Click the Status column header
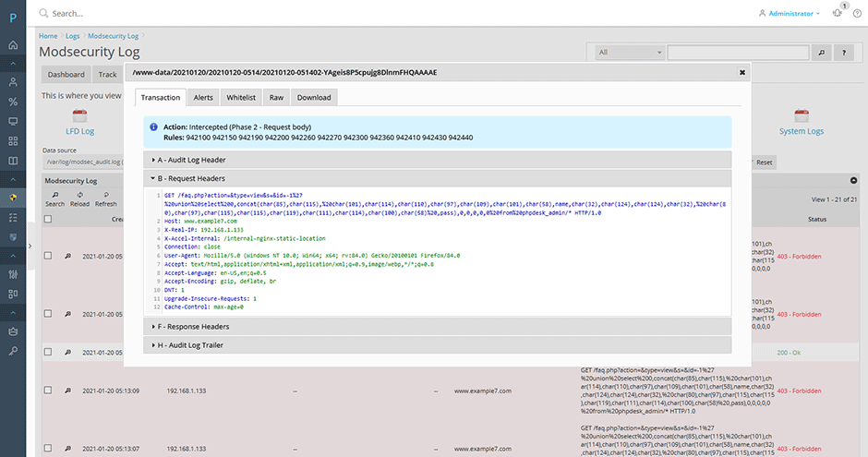The width and height of the screenshot is (868, 457). pyautogui.click(x=817, y=219)
